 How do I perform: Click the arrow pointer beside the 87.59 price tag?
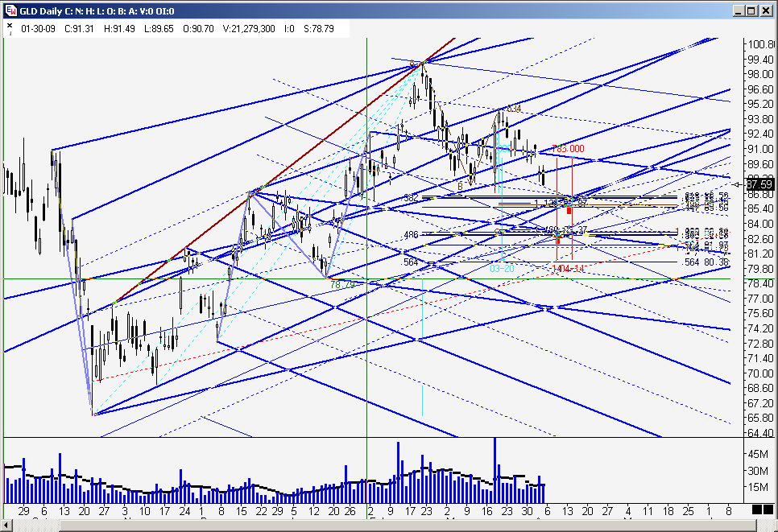coord(739,184)
